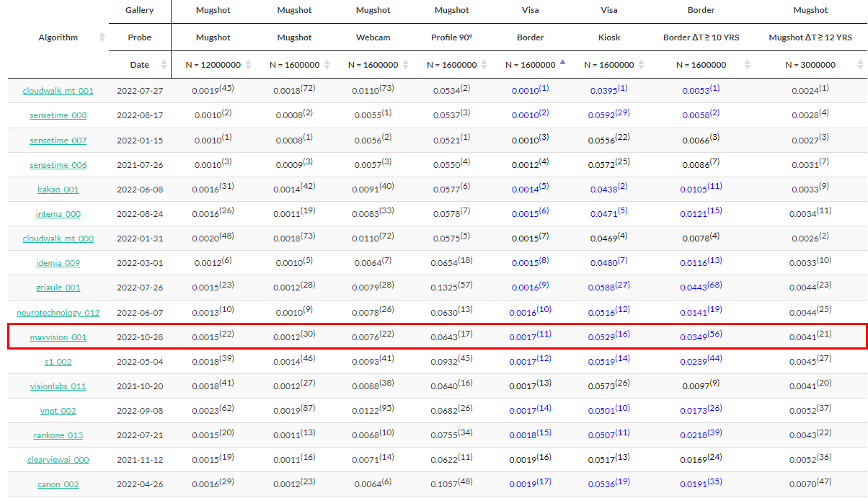The height and width of the screenshot is (498, 868).
Task: Open the clearviewai_000 link
Action: (x=58, y=460)
